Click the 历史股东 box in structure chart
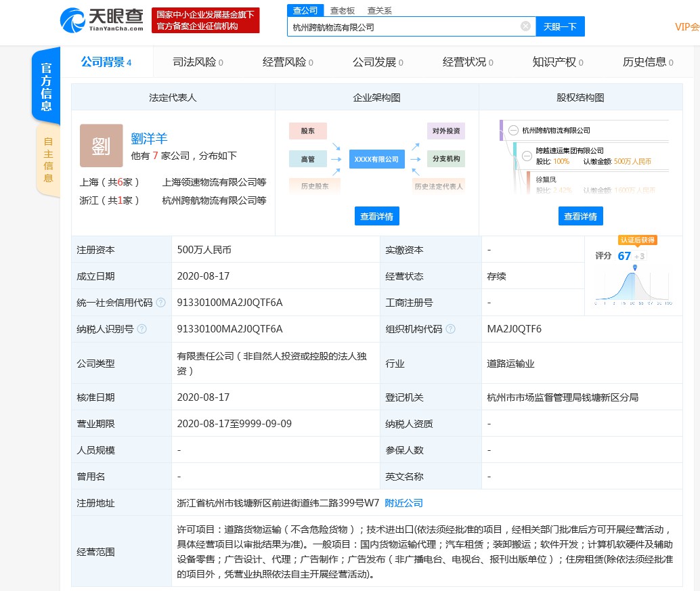The height and width of the screenshot is (591, 700). (315, 186)
